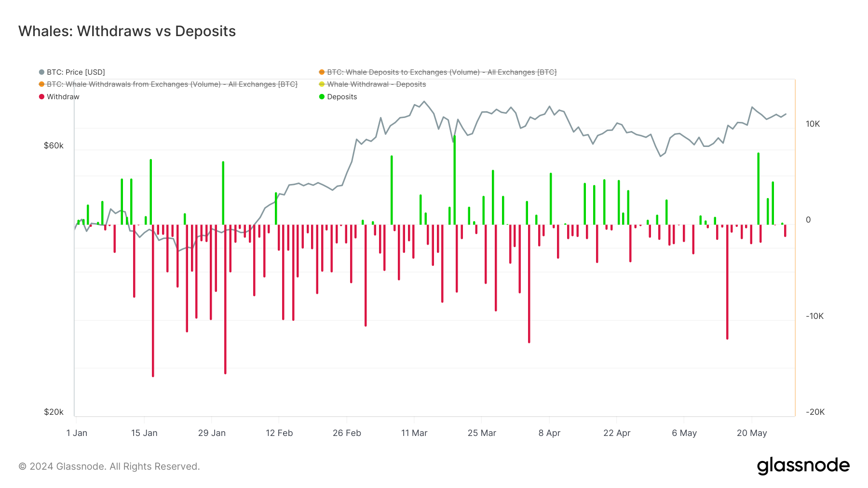This screenshot has height=488, width=868.
Task: Hide the Withdraw series from the legend
Action: pyautogui.click(x=63, y=96)
